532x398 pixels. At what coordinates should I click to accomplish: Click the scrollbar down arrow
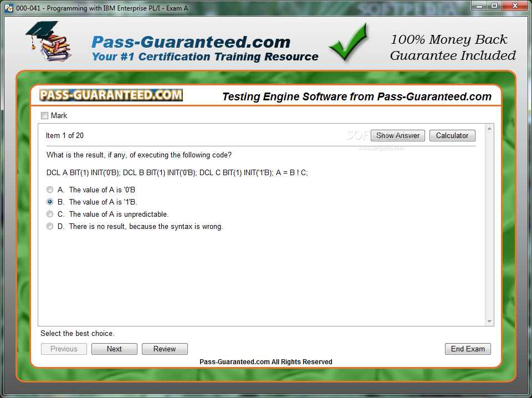tap(489, 321)
